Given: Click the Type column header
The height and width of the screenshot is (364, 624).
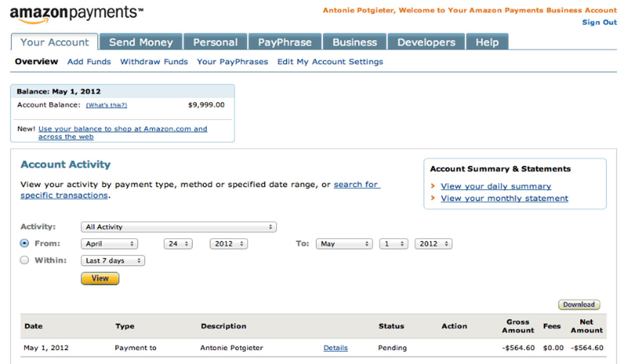Looking at the screenshot, I should [125, 326].
